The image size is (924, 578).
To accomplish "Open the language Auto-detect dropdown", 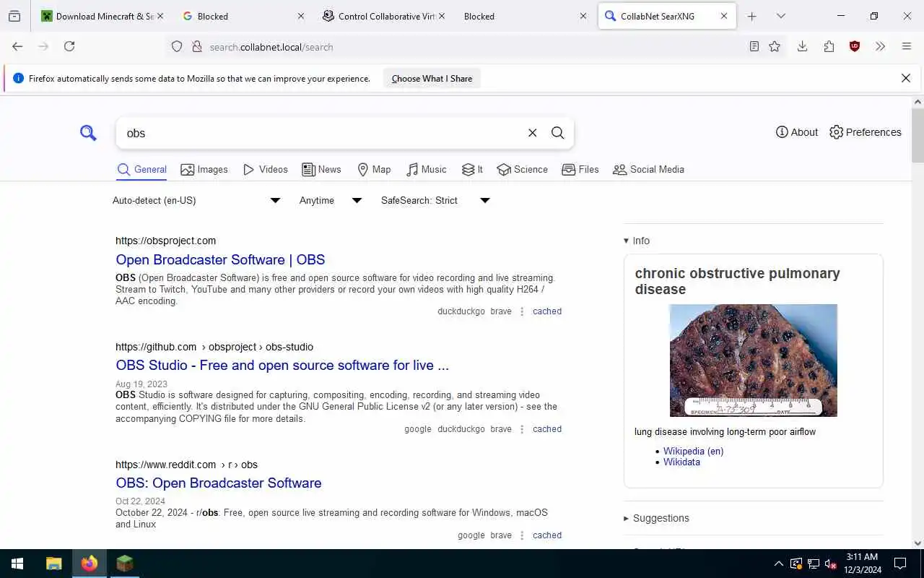I will (x=196, y=200).
